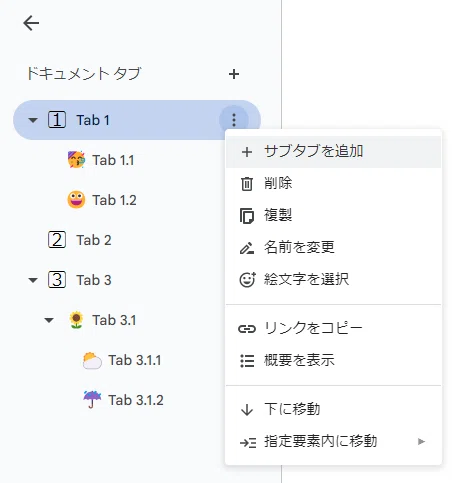
Task: Click the smiley icon for 絵文字を選択
Action: tap(247, 279)
